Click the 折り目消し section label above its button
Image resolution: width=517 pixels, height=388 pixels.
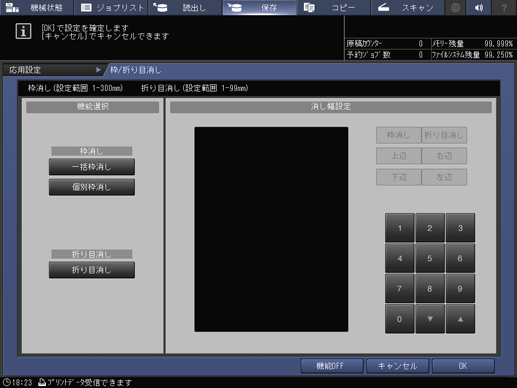(92, 254)
